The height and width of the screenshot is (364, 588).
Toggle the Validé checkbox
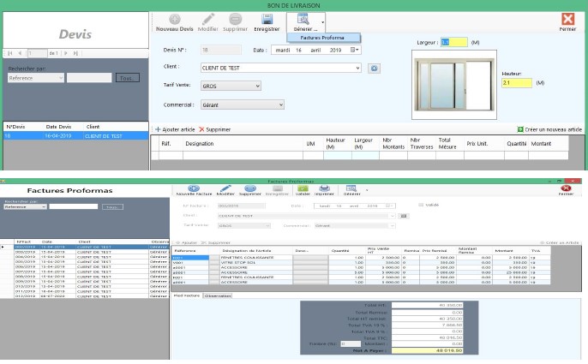(418, 205)
